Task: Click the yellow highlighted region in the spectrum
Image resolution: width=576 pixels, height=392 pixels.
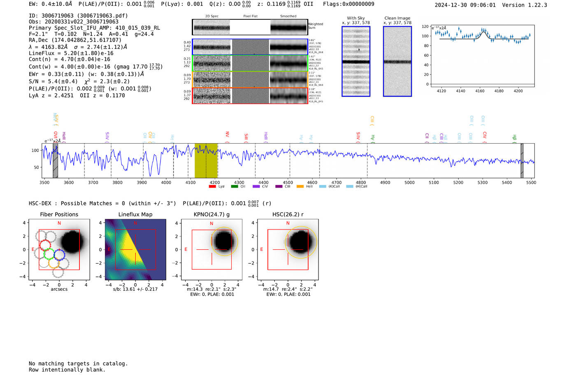Action: (x=206, y=160)
